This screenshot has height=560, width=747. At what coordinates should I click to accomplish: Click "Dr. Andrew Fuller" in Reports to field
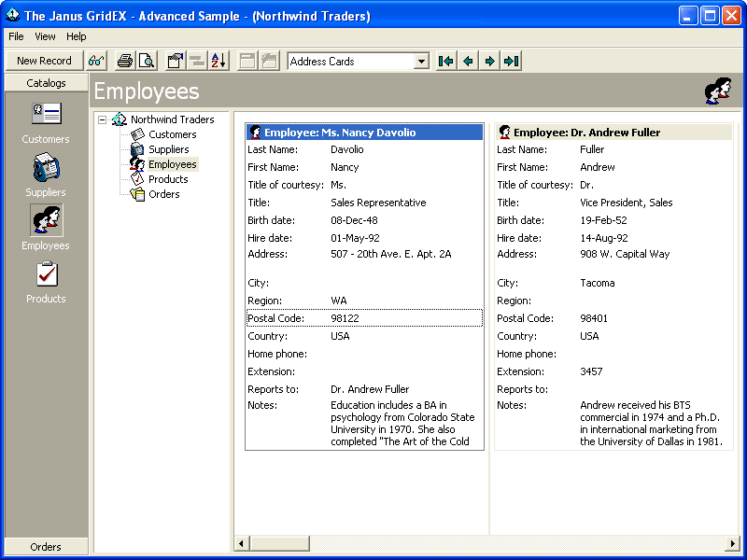(x=370, y=389)
